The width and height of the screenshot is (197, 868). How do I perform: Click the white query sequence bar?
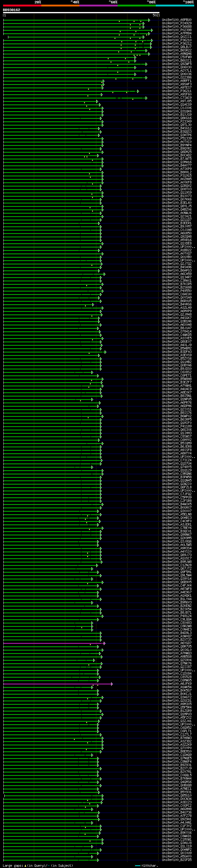pyautogui.click(x=81, y=12)
